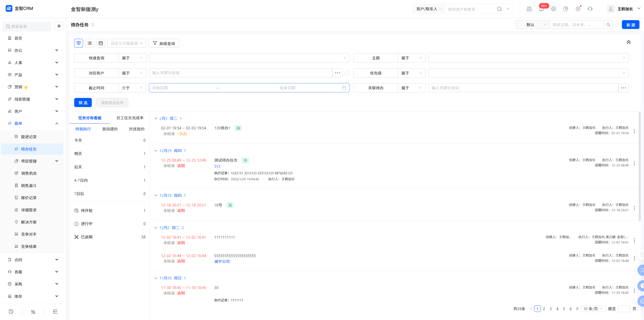Image resolution: width=644 pixels, height=320 pixels.
Task: Tick the checkbox next to 对应客户 field
Action: click(347, 73)
